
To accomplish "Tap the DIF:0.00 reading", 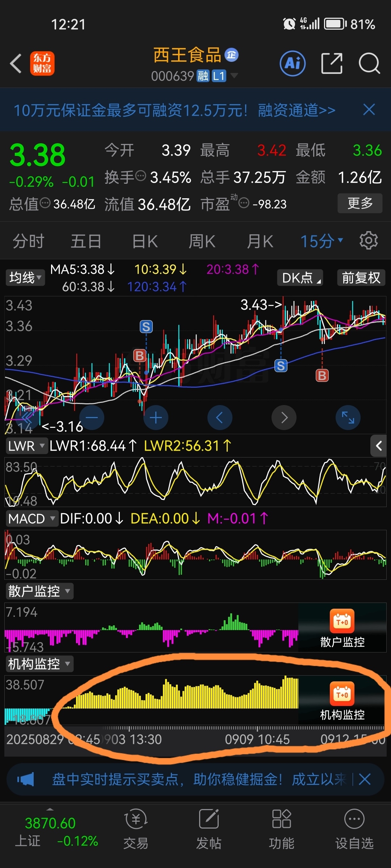I will click(91, 519).
